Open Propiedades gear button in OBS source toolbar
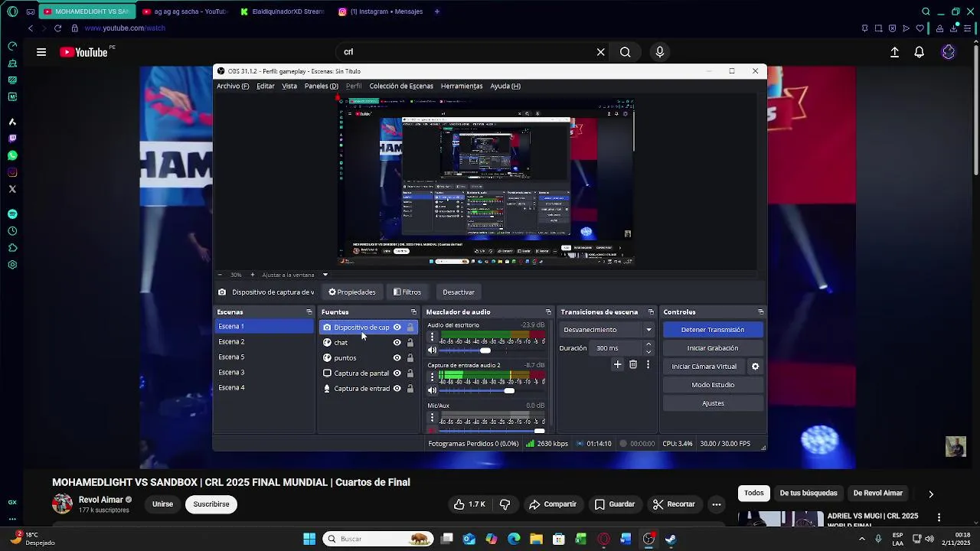 352,292
